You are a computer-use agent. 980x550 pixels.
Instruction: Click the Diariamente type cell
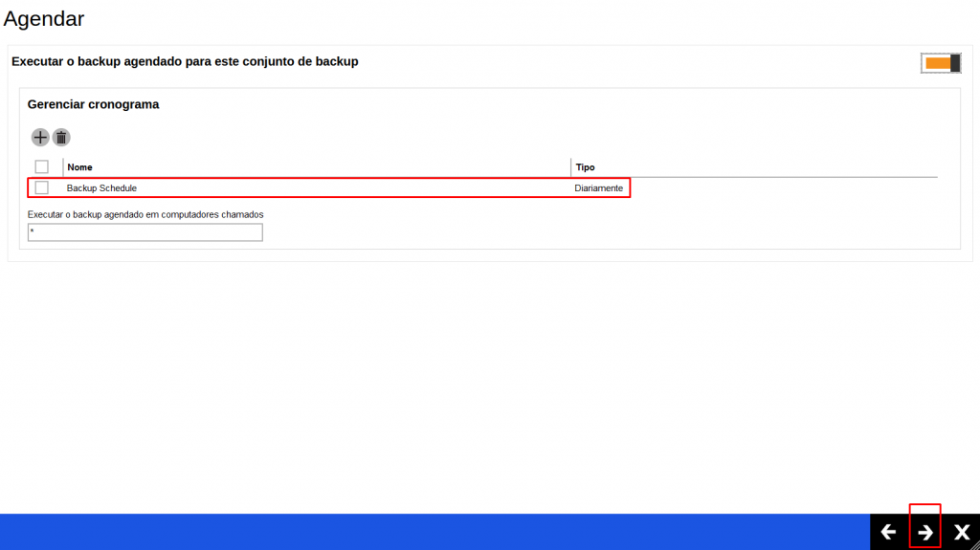598,188
